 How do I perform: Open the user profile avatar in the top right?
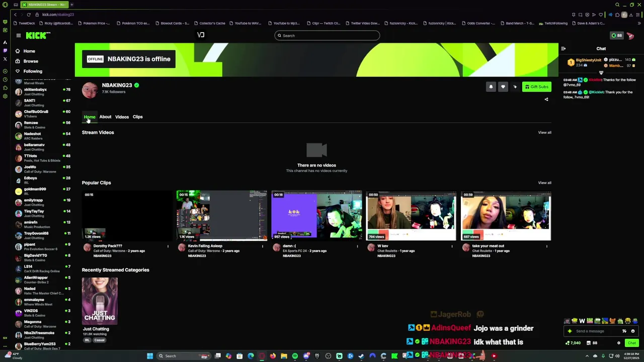click(x=630, y=35)
